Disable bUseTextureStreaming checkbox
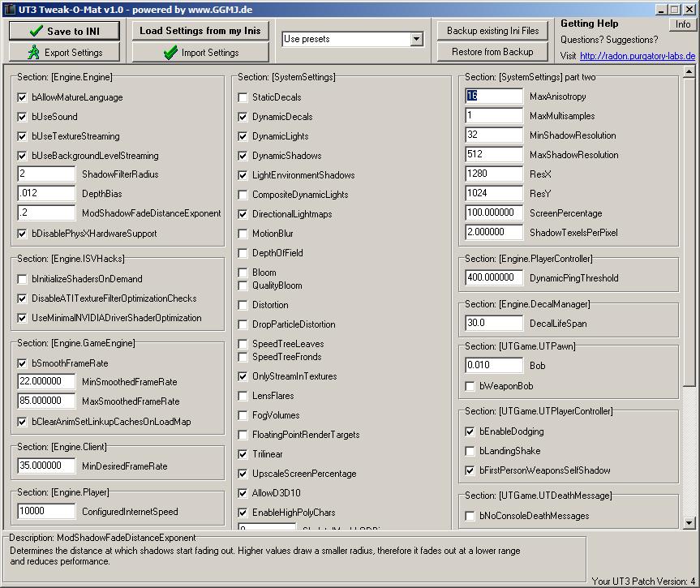This screenshot has height=588, width=700. coord(22,136)
